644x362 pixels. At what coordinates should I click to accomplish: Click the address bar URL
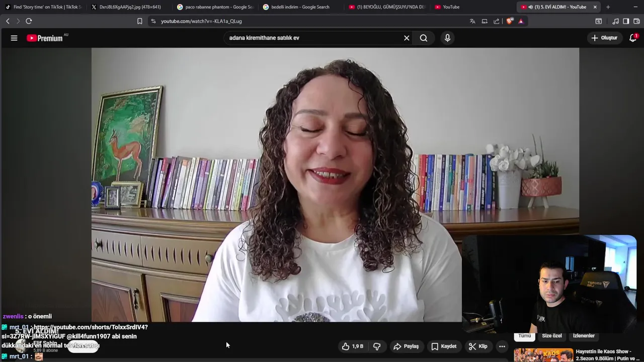201,21
